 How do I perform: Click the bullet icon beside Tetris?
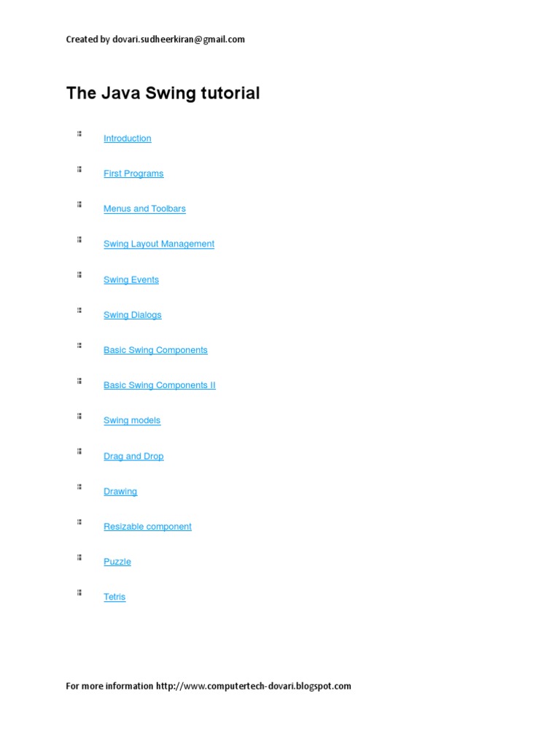click(79, 592)
